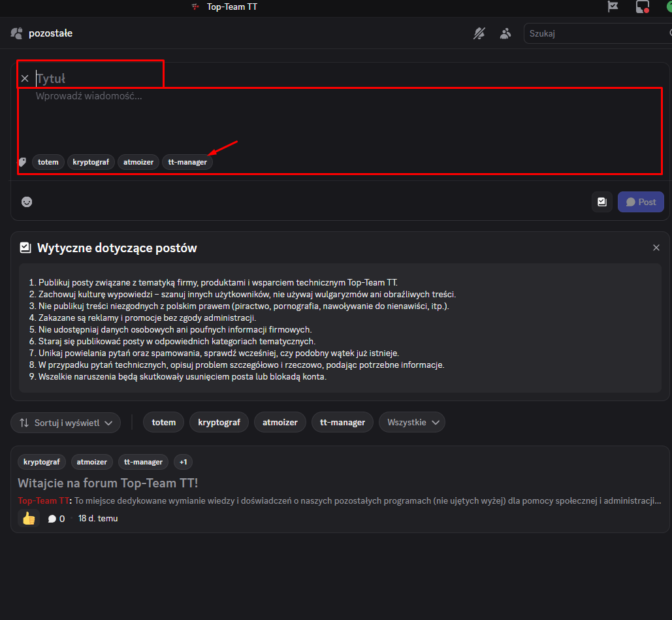672x620 pixels.
Task: Open post Witajcie na forum Top-Team TT!
Action: (108, 483)
